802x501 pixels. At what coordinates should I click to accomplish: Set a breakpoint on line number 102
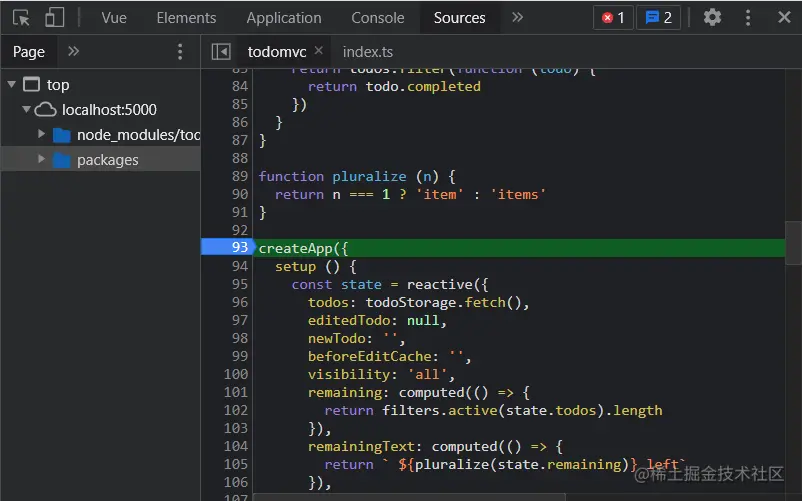tap(235, 410)
